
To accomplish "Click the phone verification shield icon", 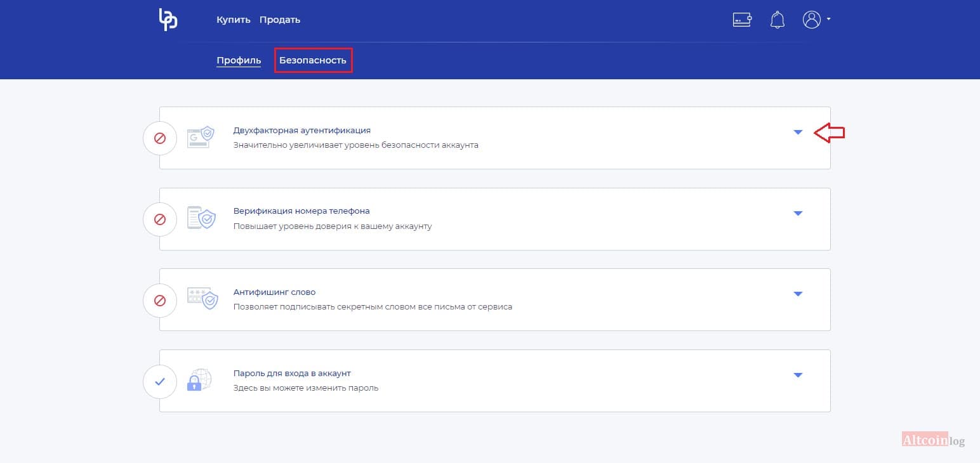I will [201, 218].
